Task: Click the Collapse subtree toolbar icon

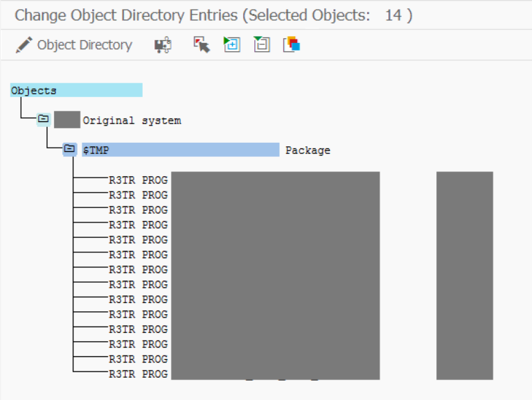Action: coord(262,44)
